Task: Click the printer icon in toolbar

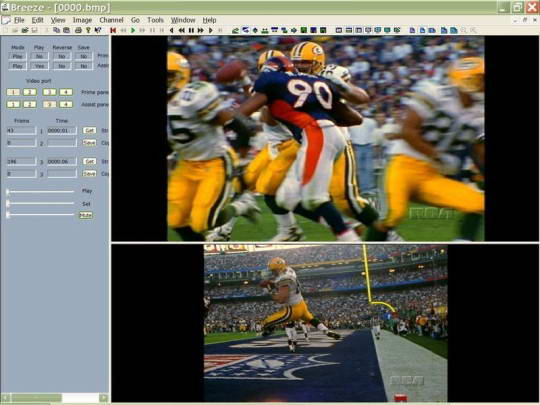Action: pos(79,30)
